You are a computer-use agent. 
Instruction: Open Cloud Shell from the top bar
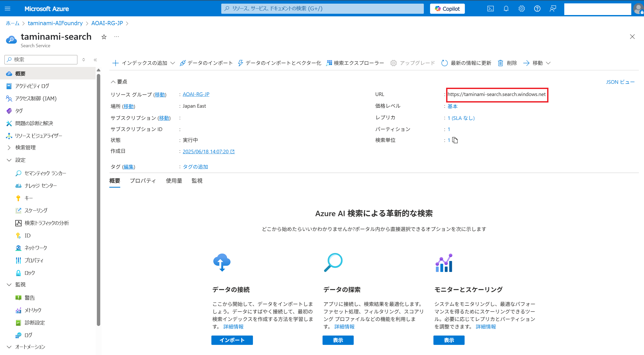(x=490, y=9)
